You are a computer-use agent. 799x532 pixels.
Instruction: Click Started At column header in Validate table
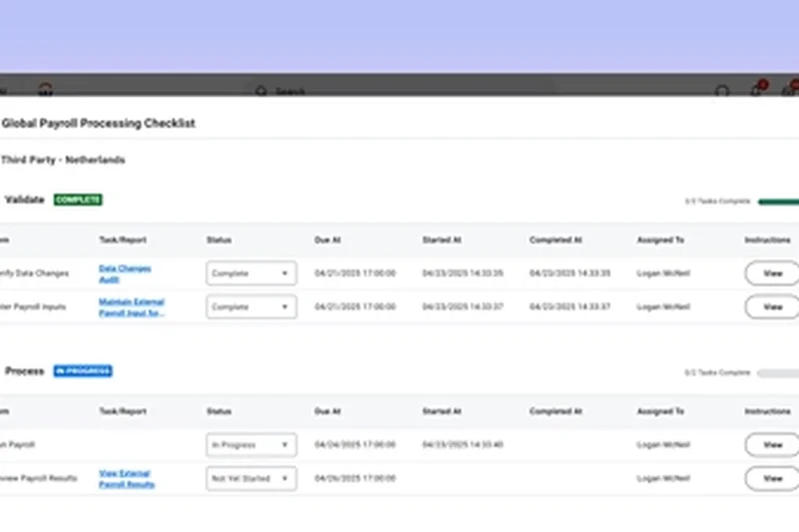[441, 240]
